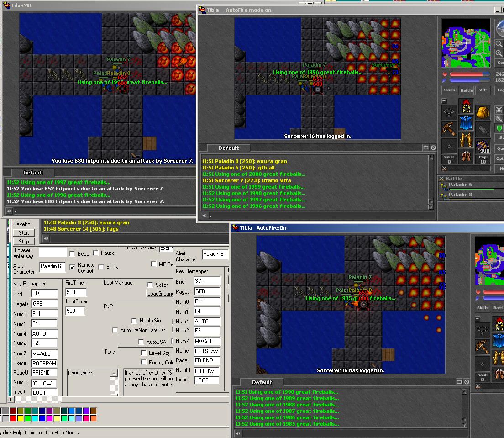The image size is (504, 438).
Task: Uncheck the Remote Control checkbox
Action: point(72,267)
